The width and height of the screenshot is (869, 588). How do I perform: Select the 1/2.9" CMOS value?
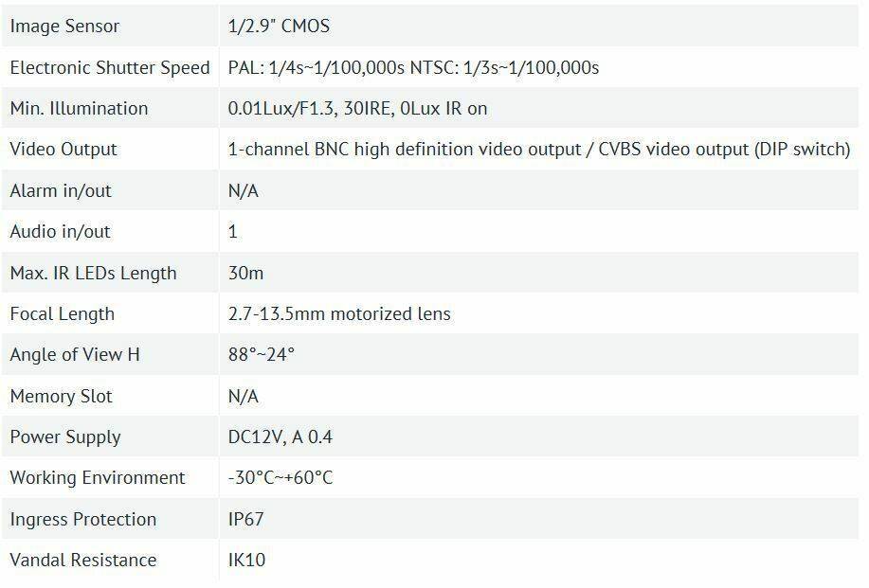279,26
